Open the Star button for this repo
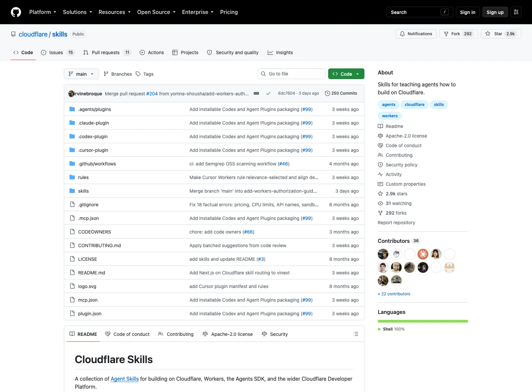Viewport: 532px width, 392px height. 501,34
